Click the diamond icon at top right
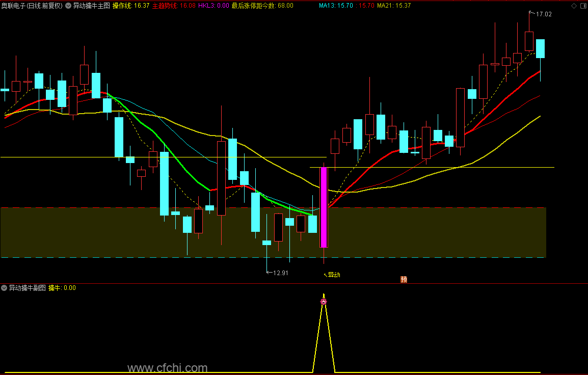Image resolution: width=588 pixels, height=375 pixels. pyautogui.click(x=574, y=6)
